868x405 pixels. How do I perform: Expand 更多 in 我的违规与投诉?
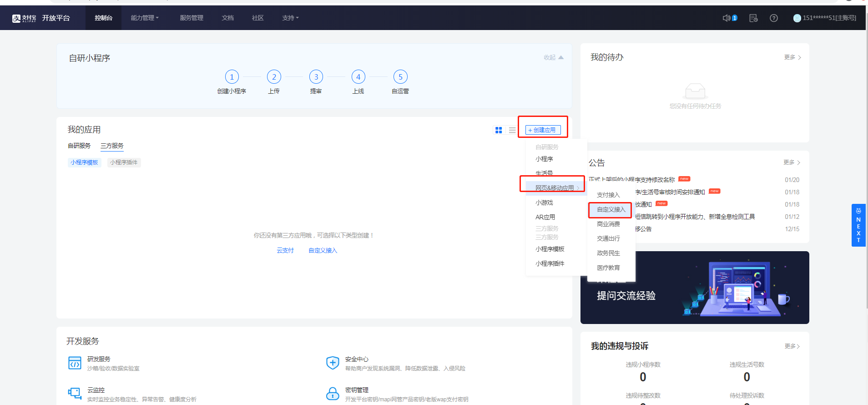(x=792, y=346)
